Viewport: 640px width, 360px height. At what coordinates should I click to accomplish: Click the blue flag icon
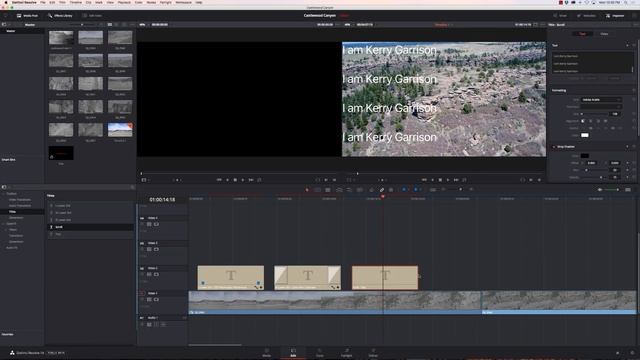404,189
